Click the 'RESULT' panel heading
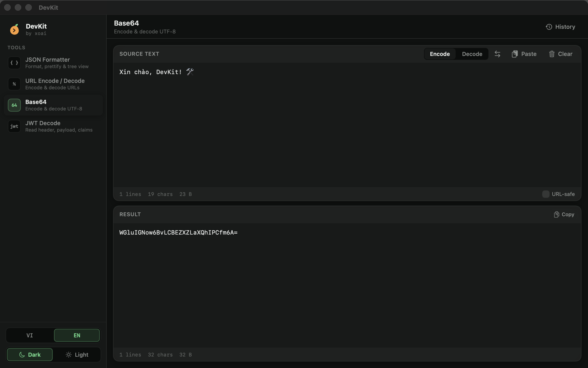Viewport: 588px width, 368px height. [130, 215]
